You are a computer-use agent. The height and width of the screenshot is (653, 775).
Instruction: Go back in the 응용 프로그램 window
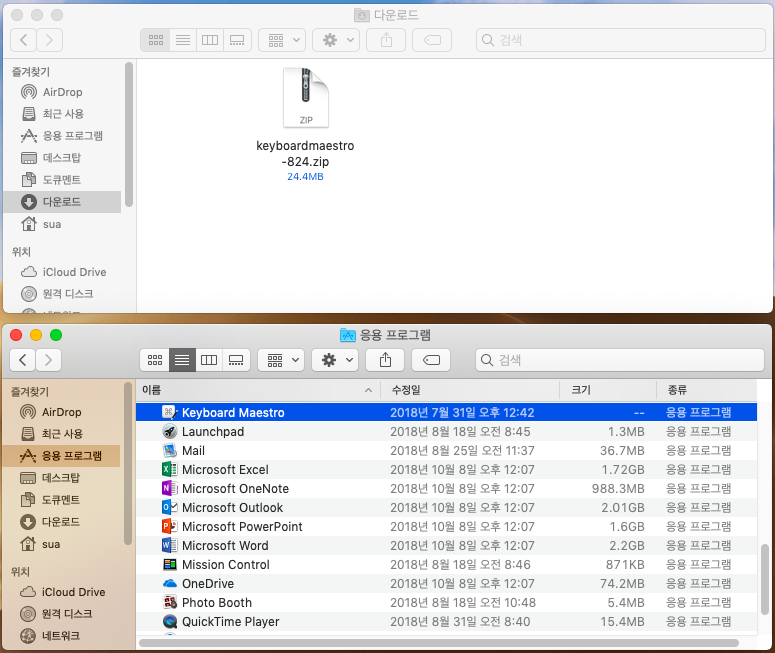(22, 360)
